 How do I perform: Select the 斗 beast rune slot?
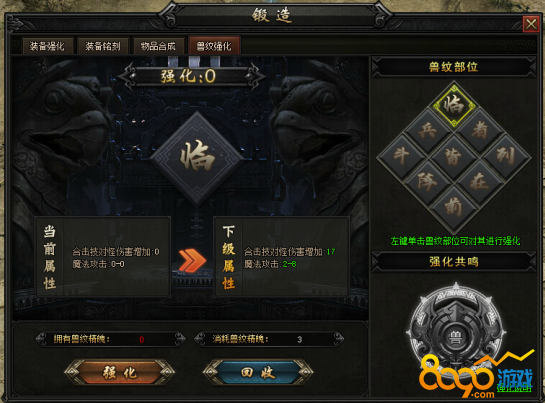401,156
